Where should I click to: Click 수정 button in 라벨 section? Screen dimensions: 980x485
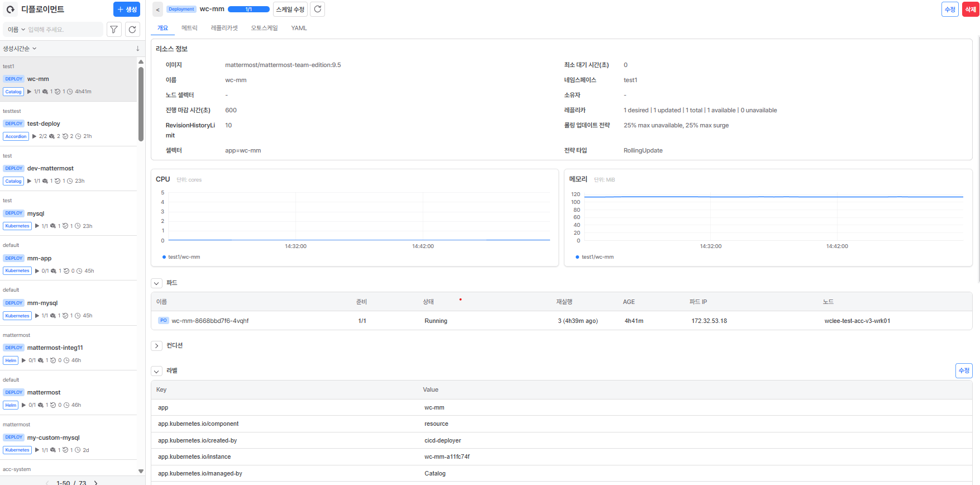point(964,370)
